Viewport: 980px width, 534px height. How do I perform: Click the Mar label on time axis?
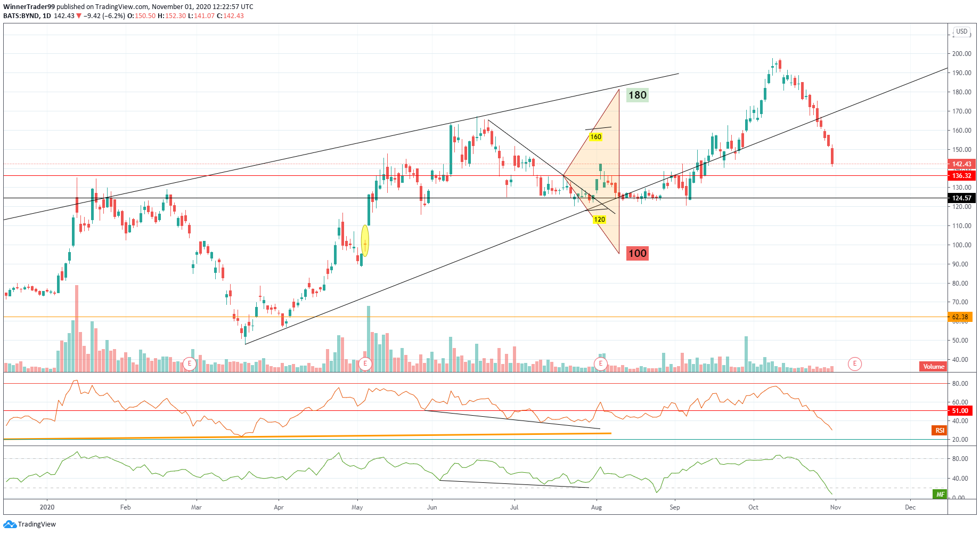click(197, 507)
